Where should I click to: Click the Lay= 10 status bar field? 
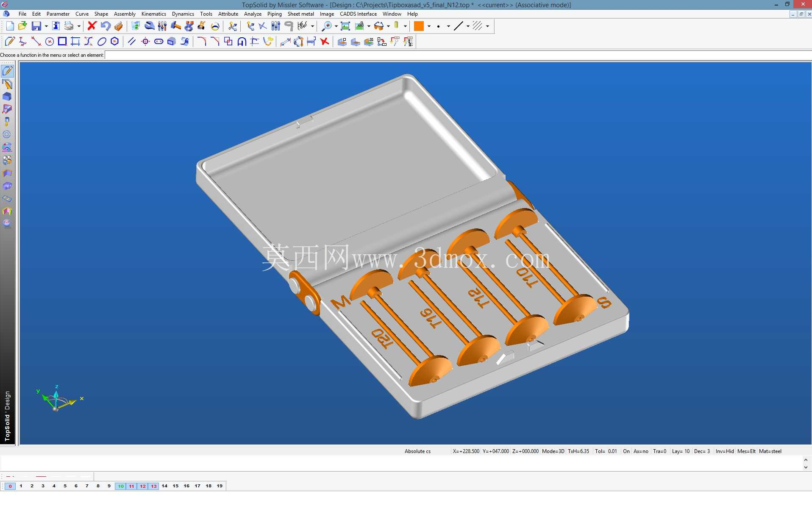[681, 451]
